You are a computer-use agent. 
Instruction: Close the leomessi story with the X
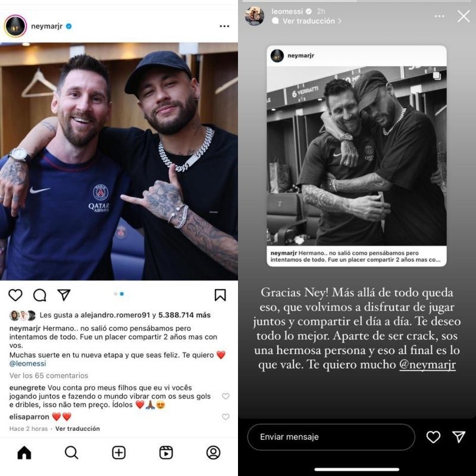click(x=464, y=16)
